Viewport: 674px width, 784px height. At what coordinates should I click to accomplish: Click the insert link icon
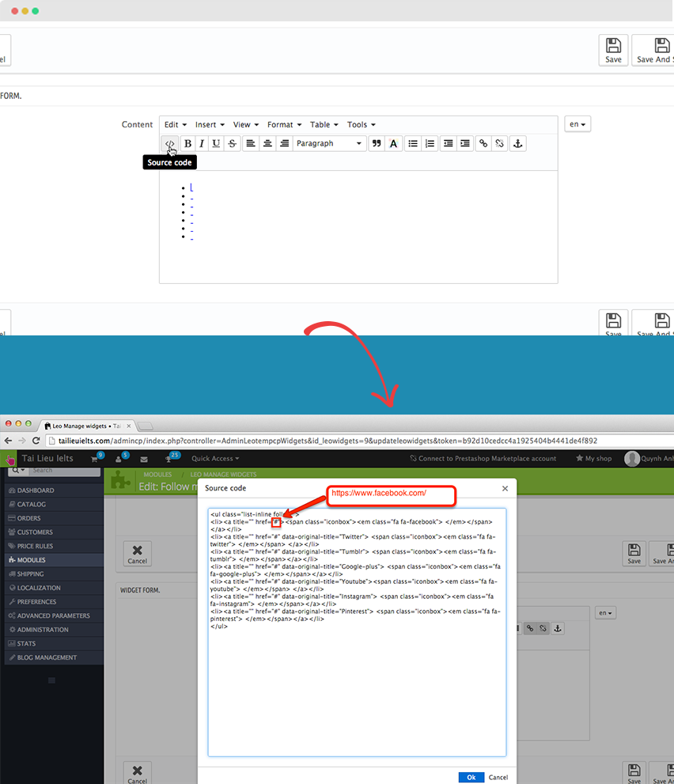tap(483, 144)
